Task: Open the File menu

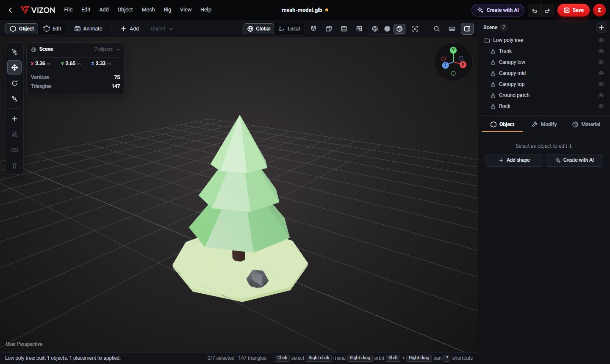Action: pos(68,10)
